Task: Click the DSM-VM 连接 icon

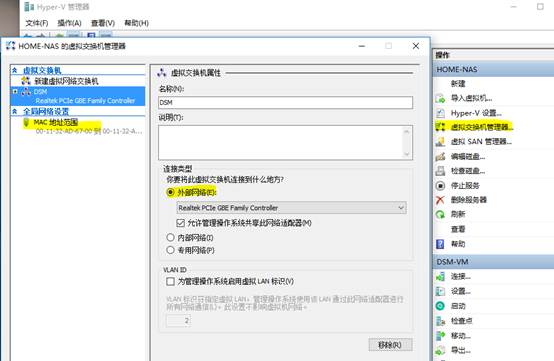Action: click(x=440, y=277)
